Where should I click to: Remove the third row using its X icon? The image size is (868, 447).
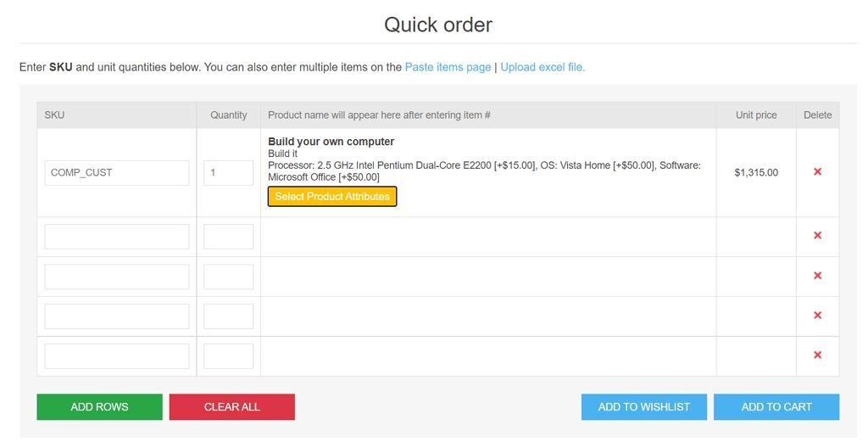[817, 276]
